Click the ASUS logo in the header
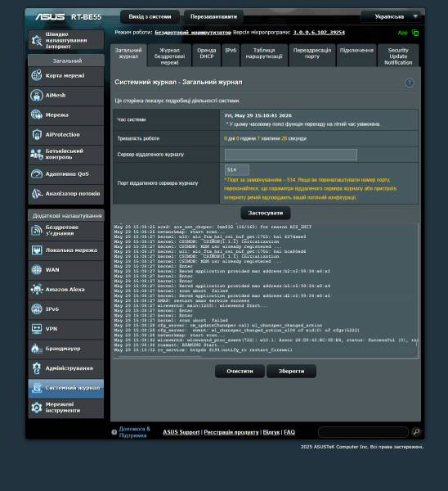Screen dimensions: 448x491 point(50,16)
